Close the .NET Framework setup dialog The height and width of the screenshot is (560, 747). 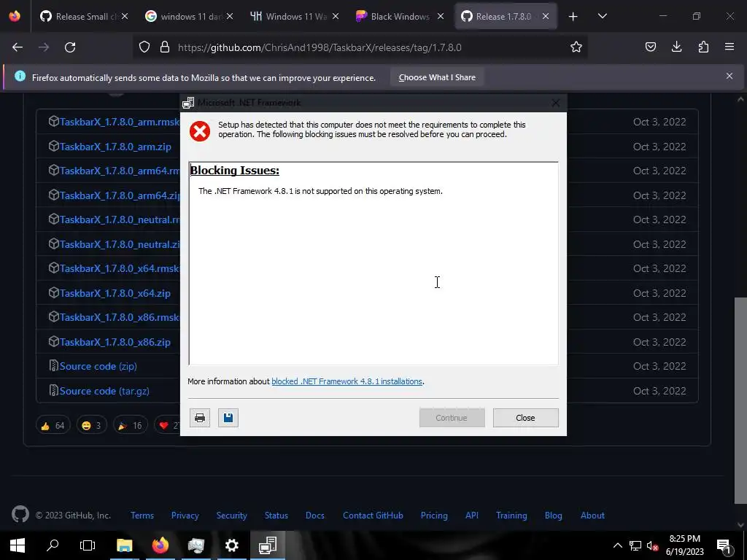click(525, 418)
